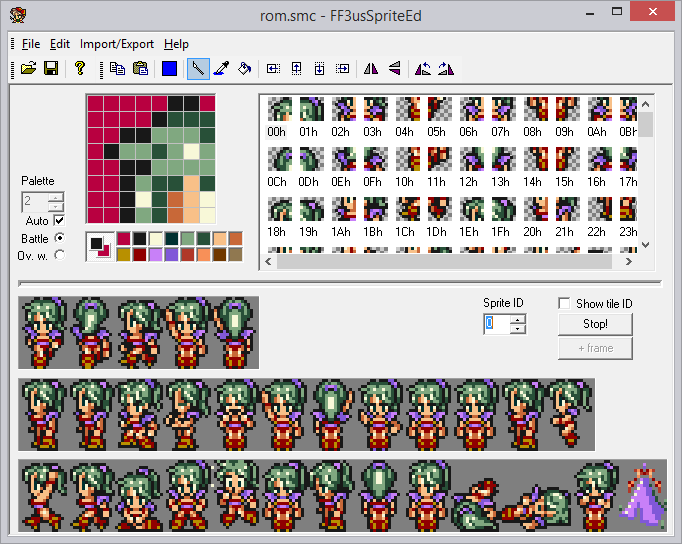
Task: Open a ROM file with folder icon
Action: click(x=28, y=69)
